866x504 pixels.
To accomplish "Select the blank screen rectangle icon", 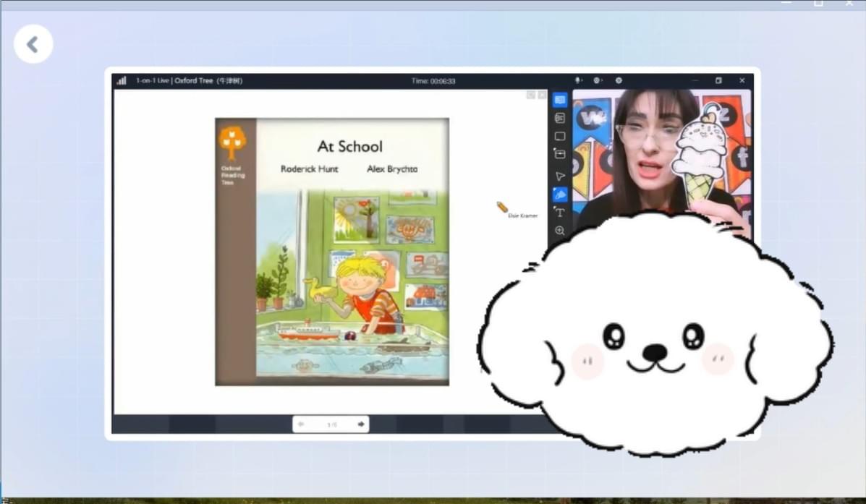I will pyautogui.click(x=559, y=137).
